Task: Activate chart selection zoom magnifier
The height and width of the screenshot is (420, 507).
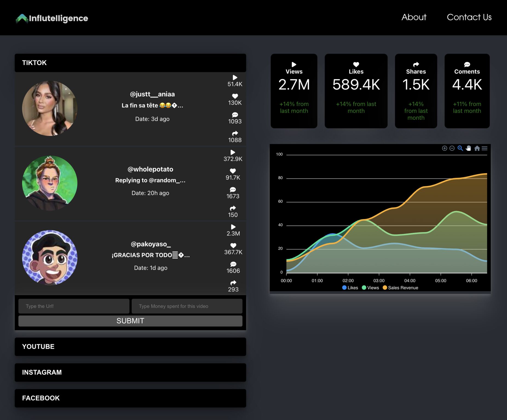Action: (460, 148)
